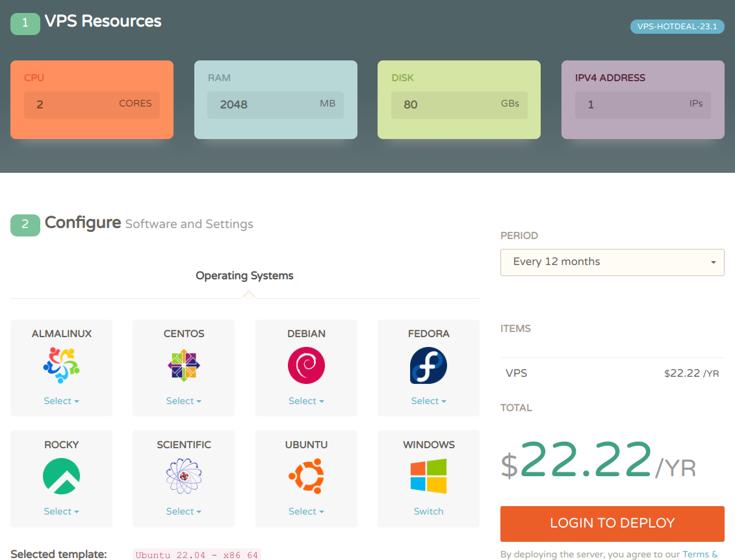Click the VPS Resources heading
Screen dimensions: 735x560
103,21
